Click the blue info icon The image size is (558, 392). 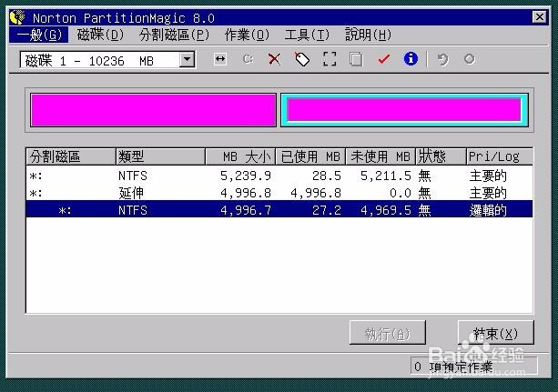click(411, 59)
